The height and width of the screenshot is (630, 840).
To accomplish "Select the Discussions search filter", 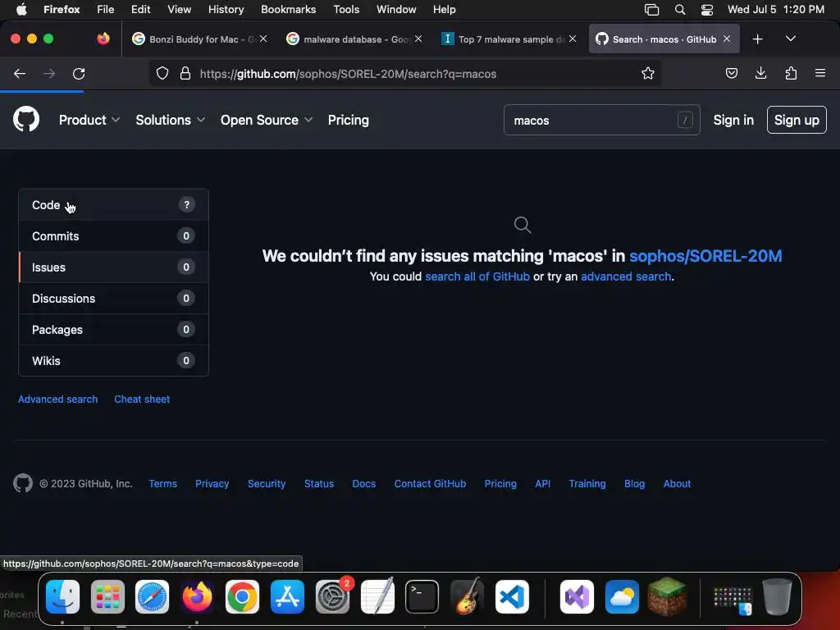I will click(x=113, y=299).
